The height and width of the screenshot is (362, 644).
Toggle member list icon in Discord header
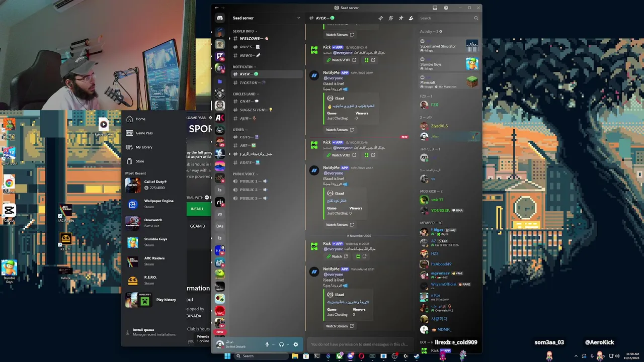click(x=411, y=18)
